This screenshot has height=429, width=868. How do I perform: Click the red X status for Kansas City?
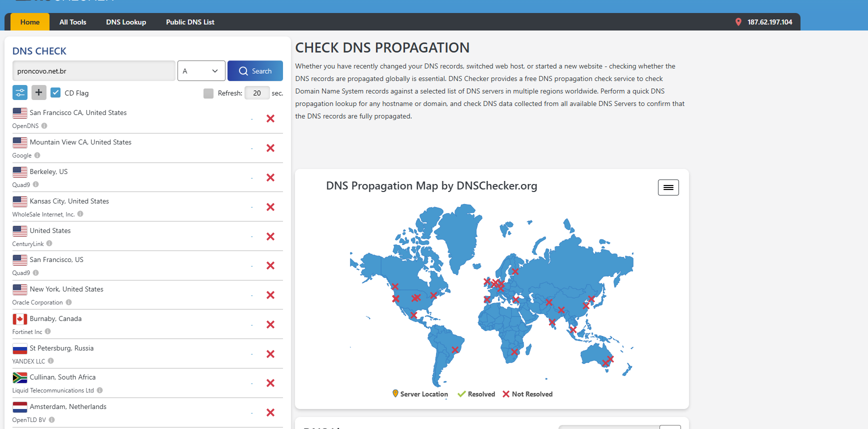[x=270, y=207]
